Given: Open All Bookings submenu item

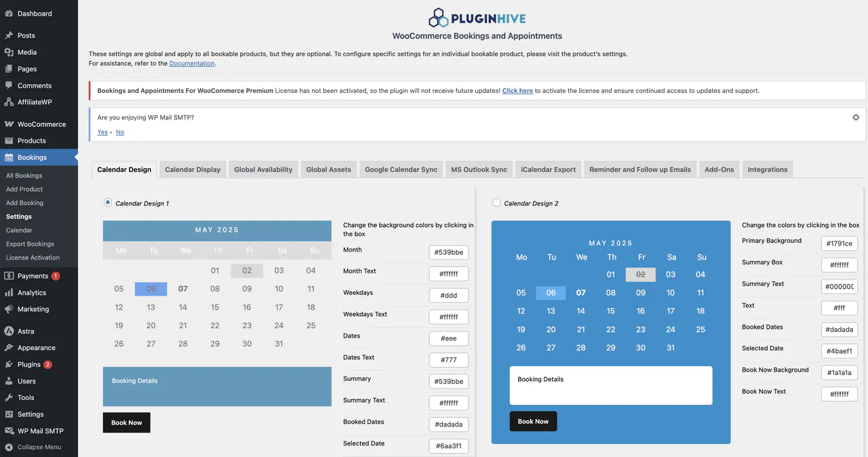Looking at the screenshot, I should click(24, 176).
